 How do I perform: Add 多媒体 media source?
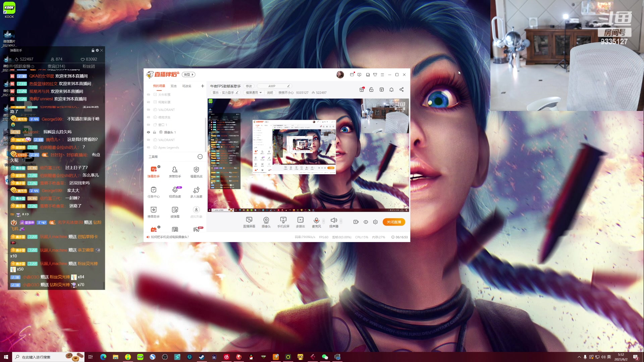coord(300,222)
